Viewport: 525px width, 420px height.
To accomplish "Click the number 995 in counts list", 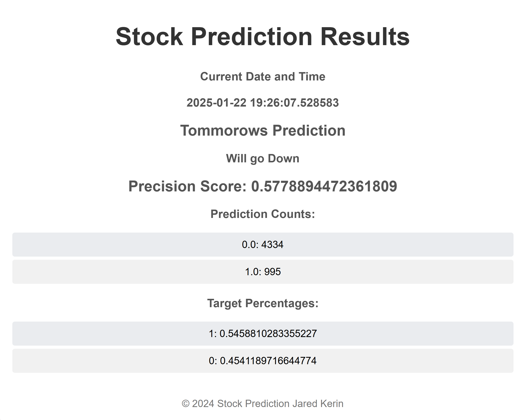I will click(273, 272).
